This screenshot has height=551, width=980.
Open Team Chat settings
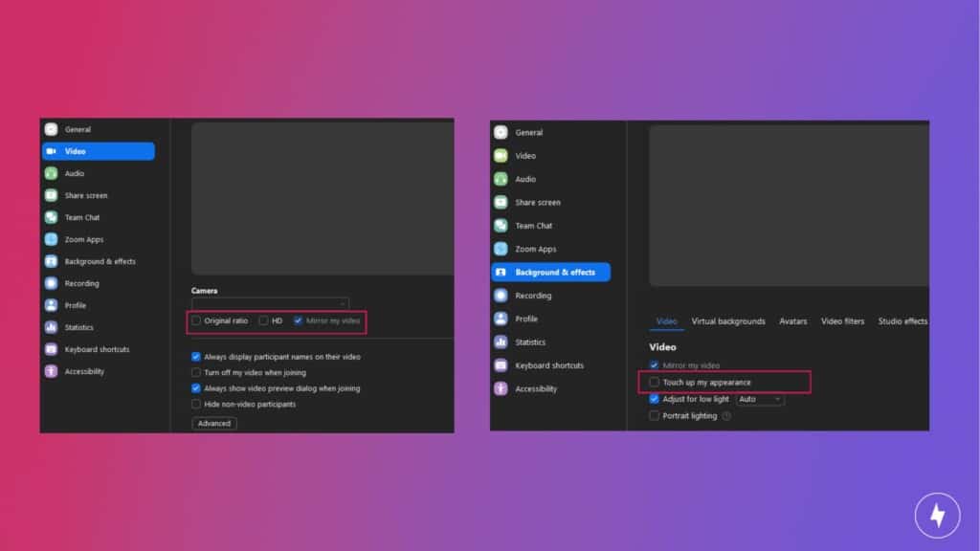point(98,217)
